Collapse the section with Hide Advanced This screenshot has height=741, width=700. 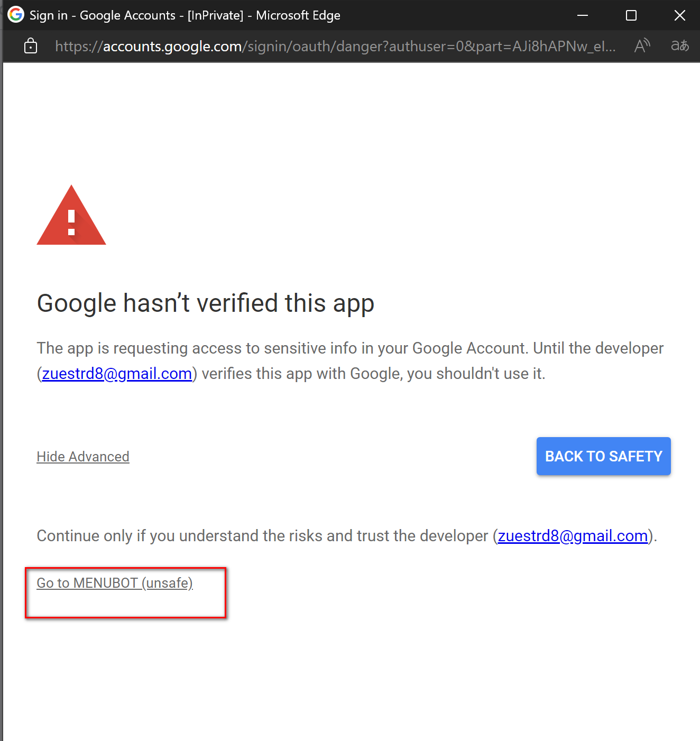tap(83, 457)
